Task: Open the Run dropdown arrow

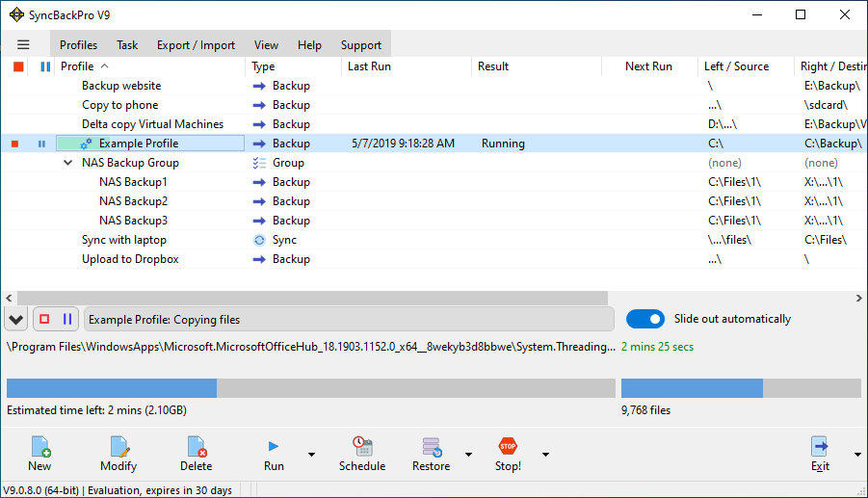Action: click(312, 455)
